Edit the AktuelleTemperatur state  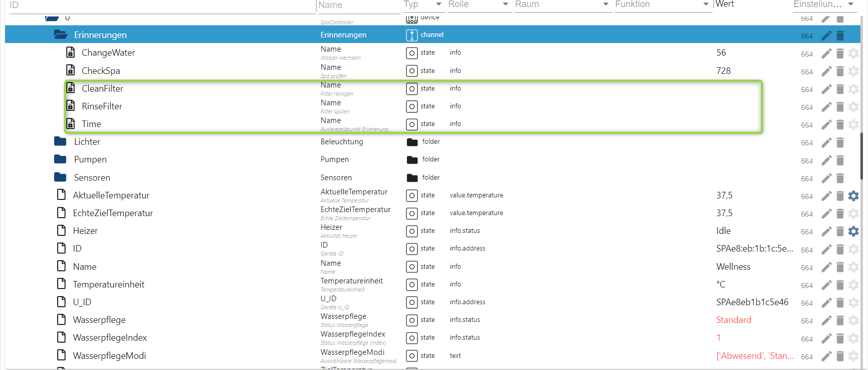point(826,196)
